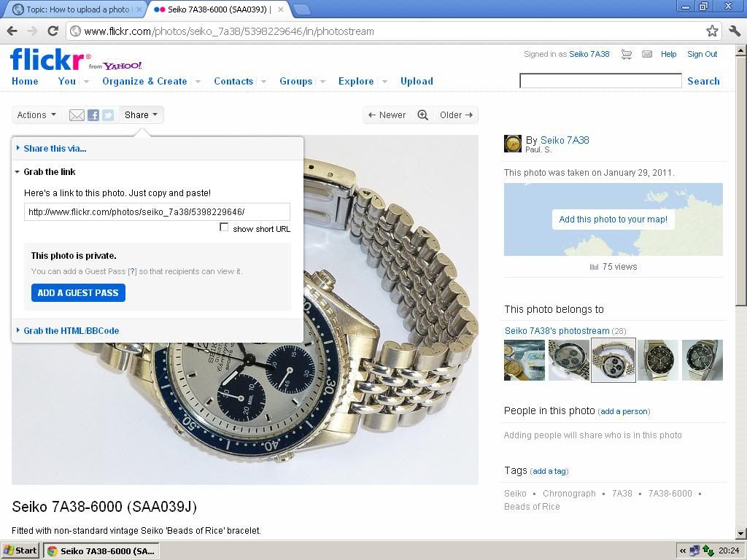Screen dimensions: 747x560
Task: Bookmark the page with the star icon
Action: (712, 31)
